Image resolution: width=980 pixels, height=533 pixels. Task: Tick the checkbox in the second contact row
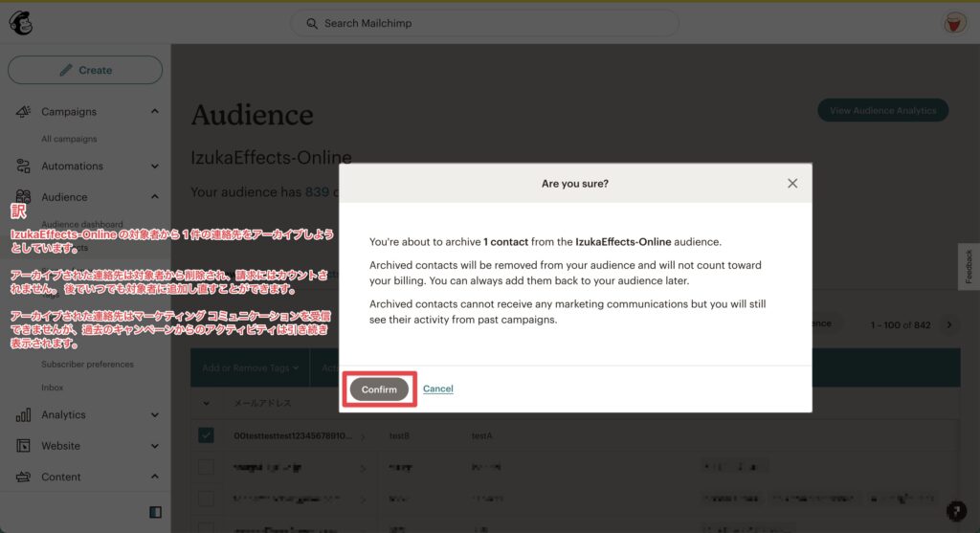(207, 467)
